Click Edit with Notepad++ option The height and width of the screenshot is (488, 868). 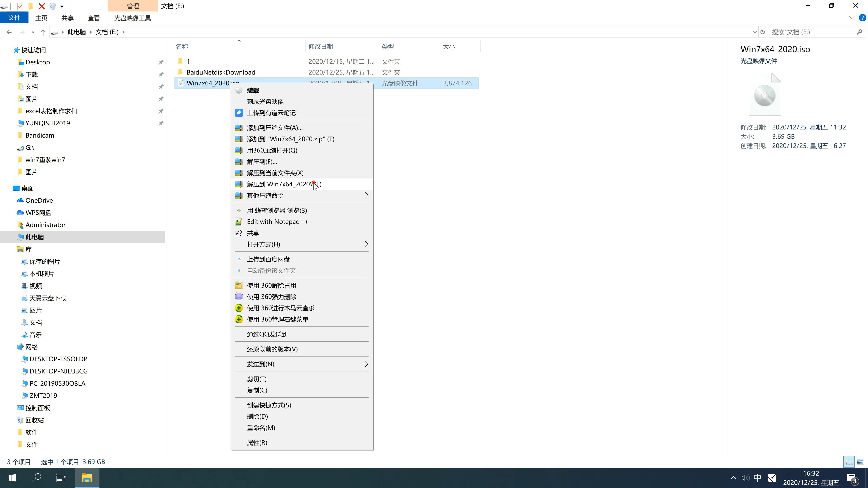tap(278, 221)
